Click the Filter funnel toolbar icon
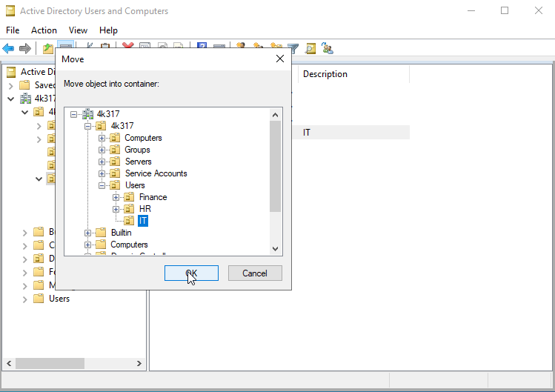Image resolution: width=555 pixels, height=392 pixels. click(293, 48)
